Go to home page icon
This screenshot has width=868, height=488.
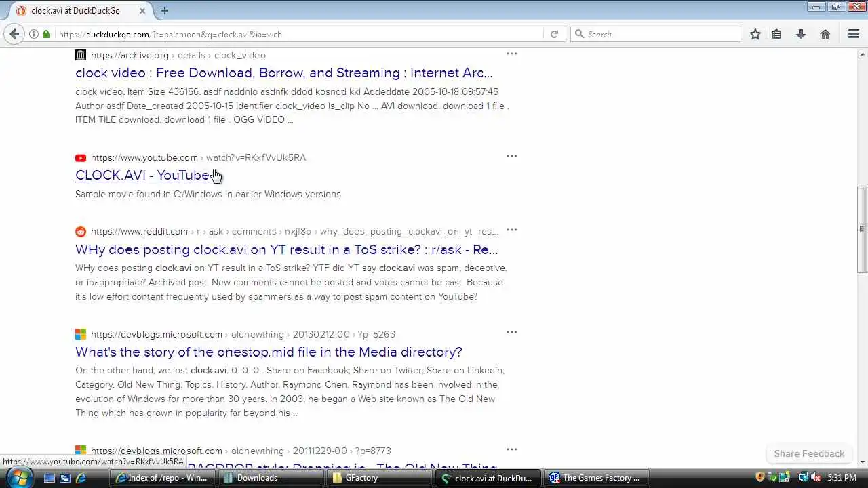[825, 34]
